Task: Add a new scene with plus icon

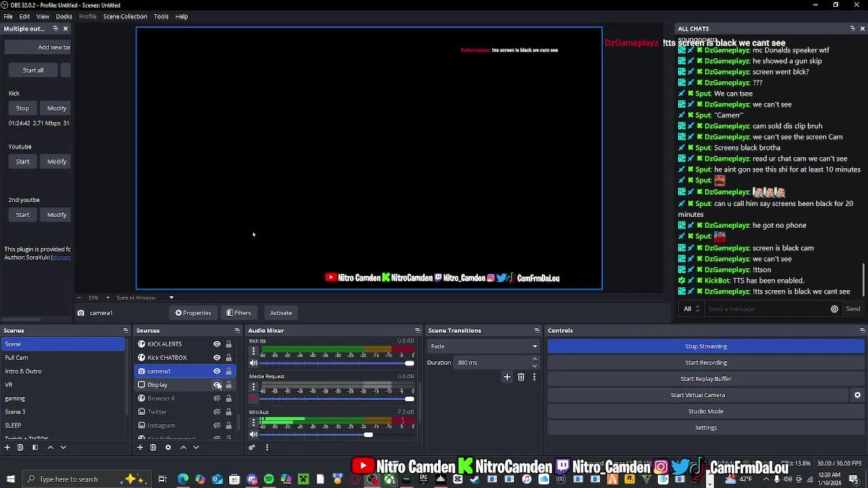Action: (x=7, y=447)
